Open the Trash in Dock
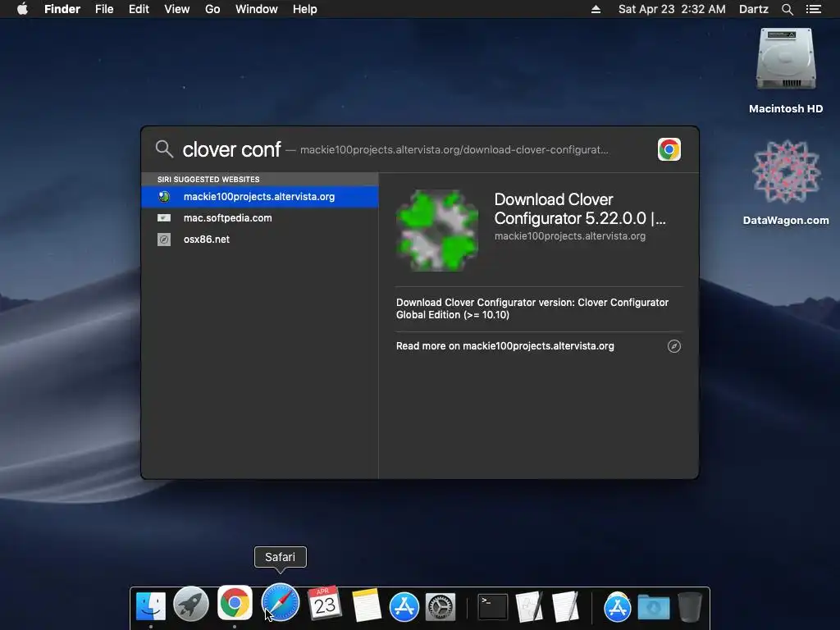Screen dimensions: 840x630 pos(690,607)
